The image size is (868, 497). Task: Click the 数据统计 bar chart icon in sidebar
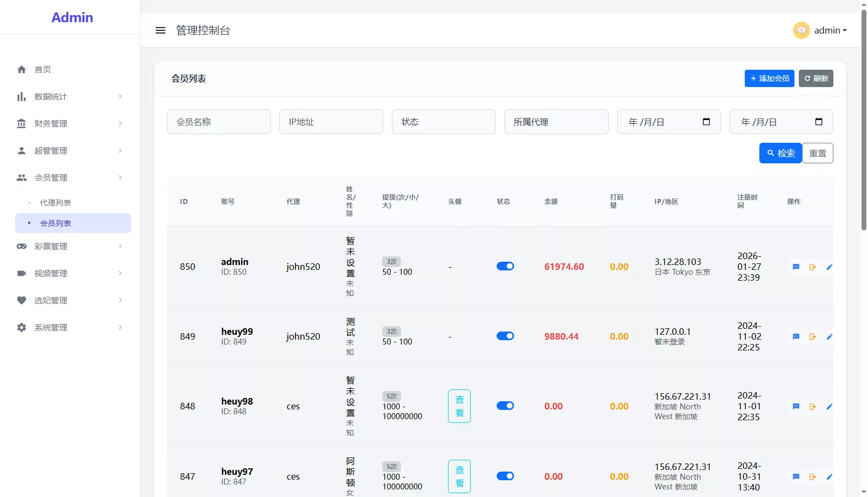point(22,96)
